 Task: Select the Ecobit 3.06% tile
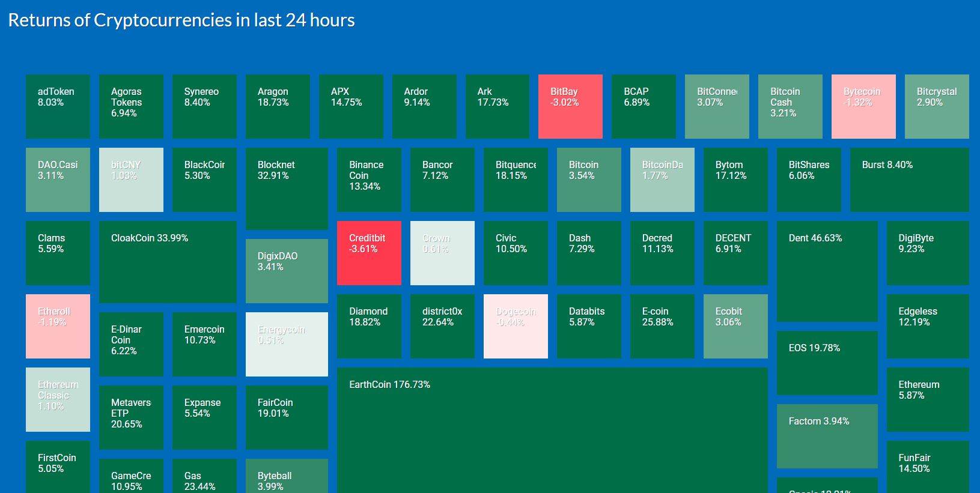pyautogui.click(x=735, y=326)
